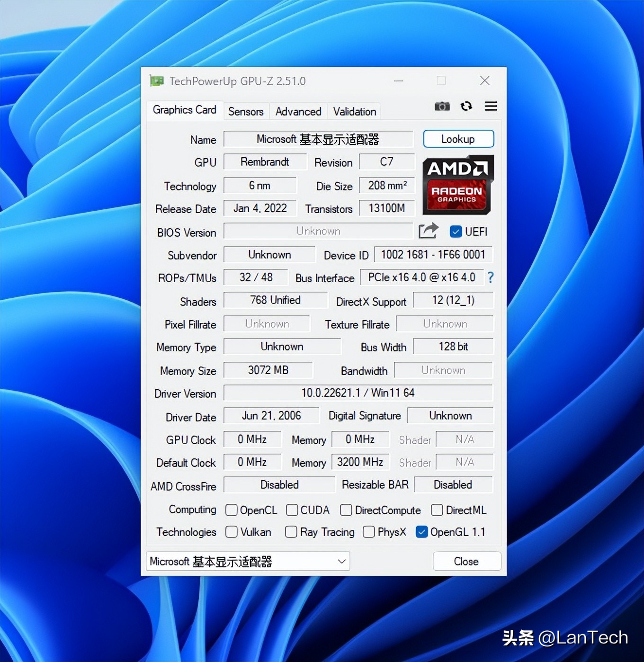Click the DirectX Support field 12 (12_1)
Screen dimensions: 644x662
click(x=453, y=300)
